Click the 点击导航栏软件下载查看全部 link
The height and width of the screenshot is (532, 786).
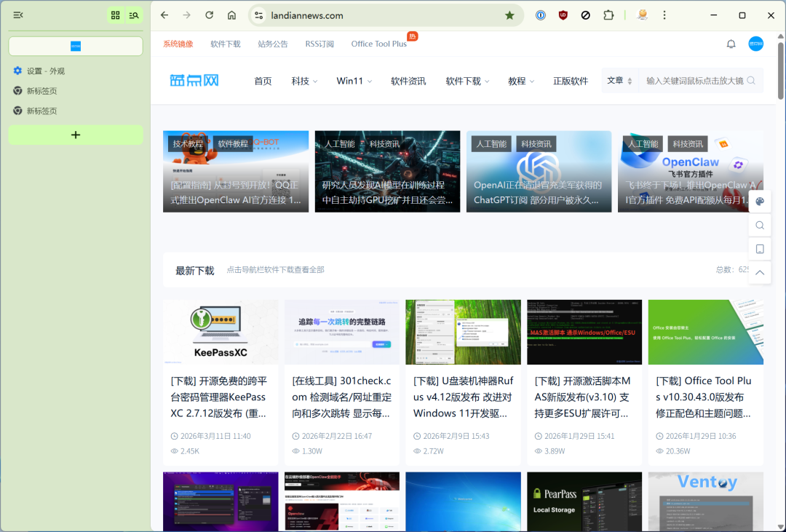(276, 269)
